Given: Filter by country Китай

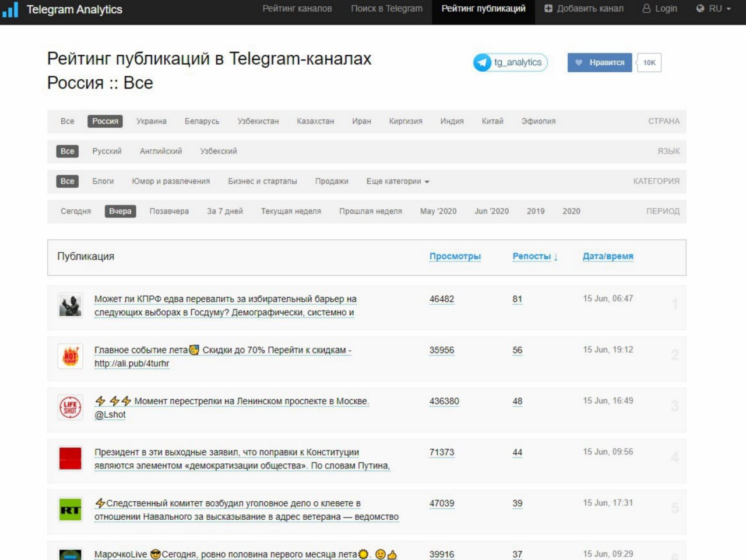Looking at the screenshot, I should (492, 121).
